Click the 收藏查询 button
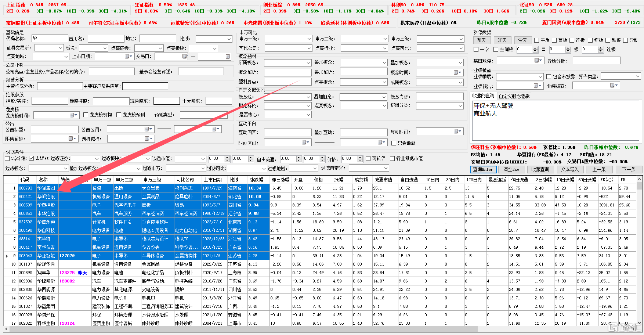 coord(540,169)
